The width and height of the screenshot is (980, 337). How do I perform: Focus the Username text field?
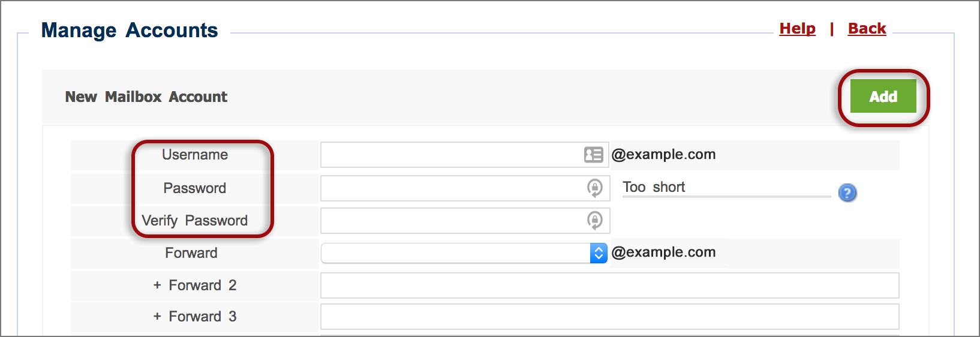[x=465, y=155]
